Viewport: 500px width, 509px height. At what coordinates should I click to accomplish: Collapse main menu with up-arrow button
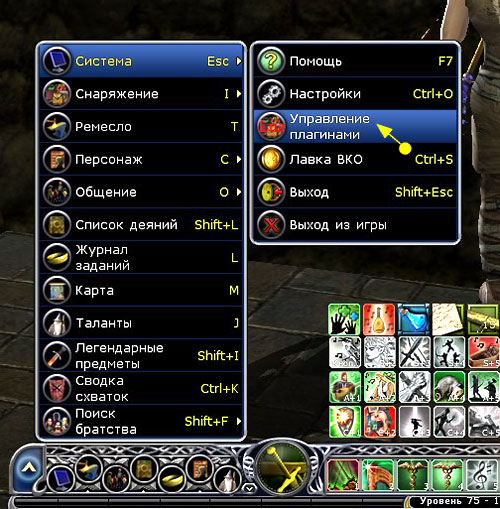point(28,468)
